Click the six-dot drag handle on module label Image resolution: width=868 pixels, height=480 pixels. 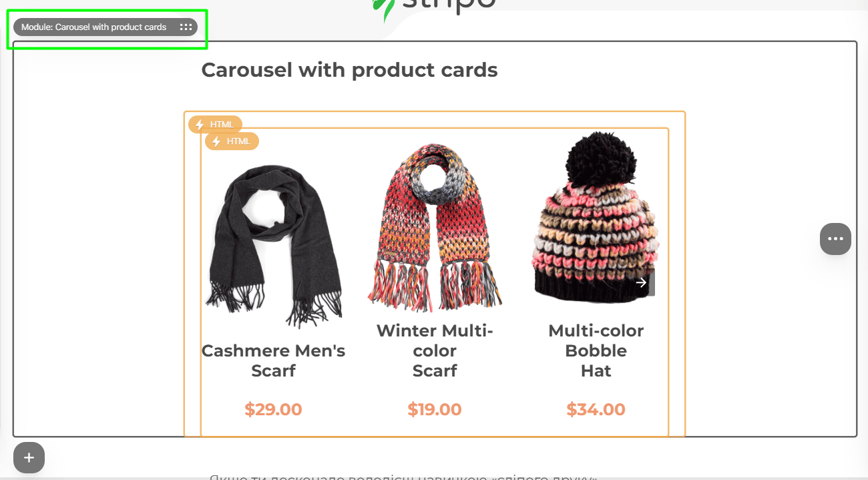tap(186, 27)
